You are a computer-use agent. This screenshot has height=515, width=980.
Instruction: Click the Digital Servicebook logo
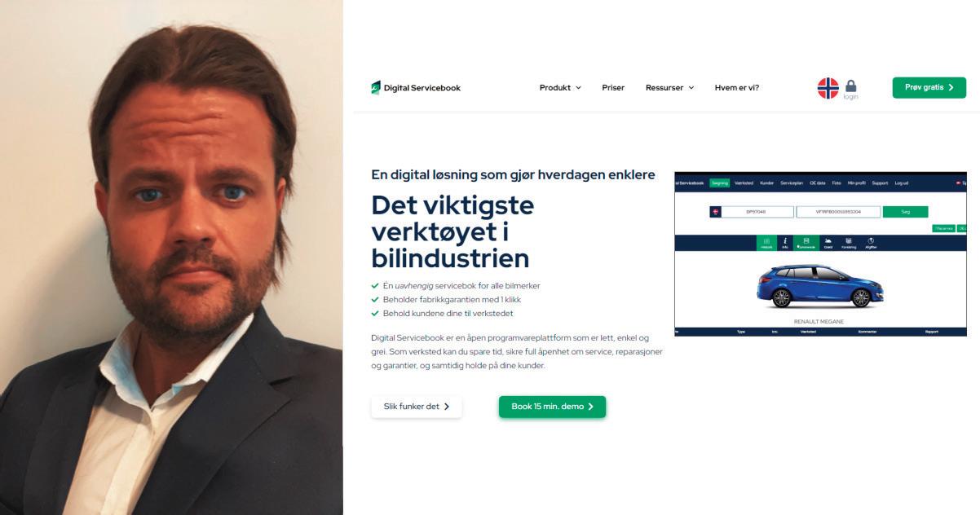pyautogui.click(x=416, y=87)
